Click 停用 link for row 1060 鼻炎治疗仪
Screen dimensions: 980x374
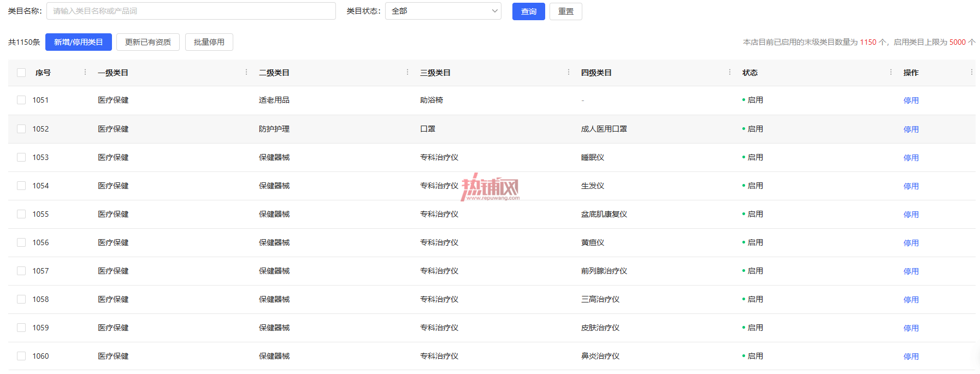click(x=911, y=357)
